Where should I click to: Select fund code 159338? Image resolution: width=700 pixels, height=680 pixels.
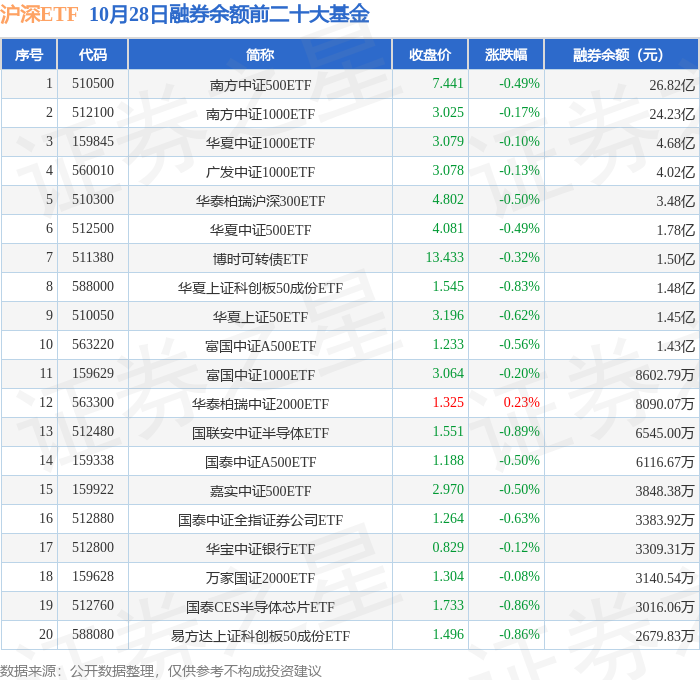tap(93, 461)
